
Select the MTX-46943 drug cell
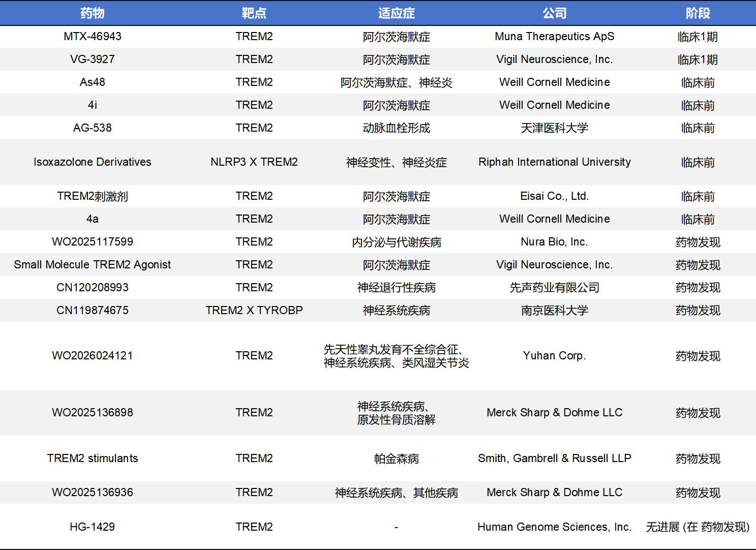point(92,37)
